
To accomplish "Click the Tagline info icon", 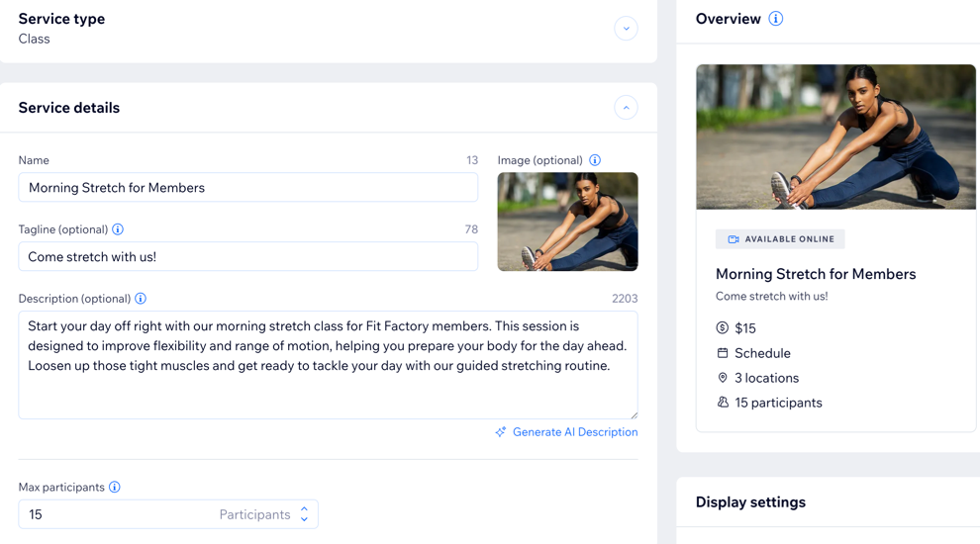I will tap(118, 229).
